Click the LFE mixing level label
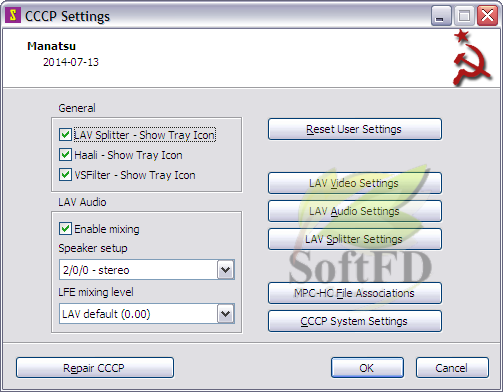The width and height of the screenshot is (503, 392). (x=96, y=292)
